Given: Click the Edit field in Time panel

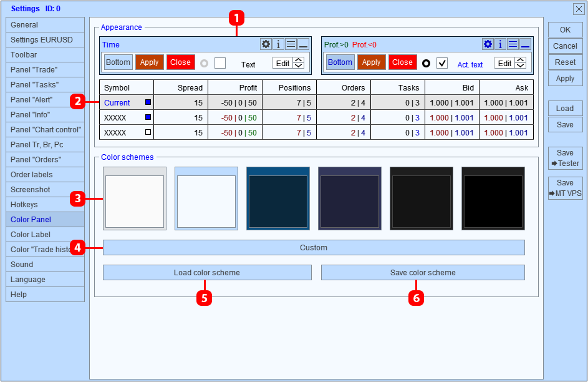Looking at the screenshot, I should coord(282,63).
